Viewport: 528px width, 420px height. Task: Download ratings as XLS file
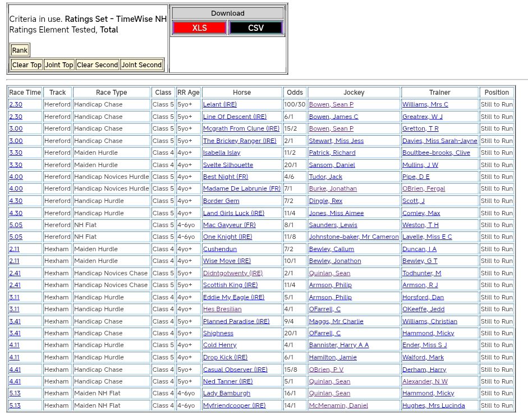(199, 28)
